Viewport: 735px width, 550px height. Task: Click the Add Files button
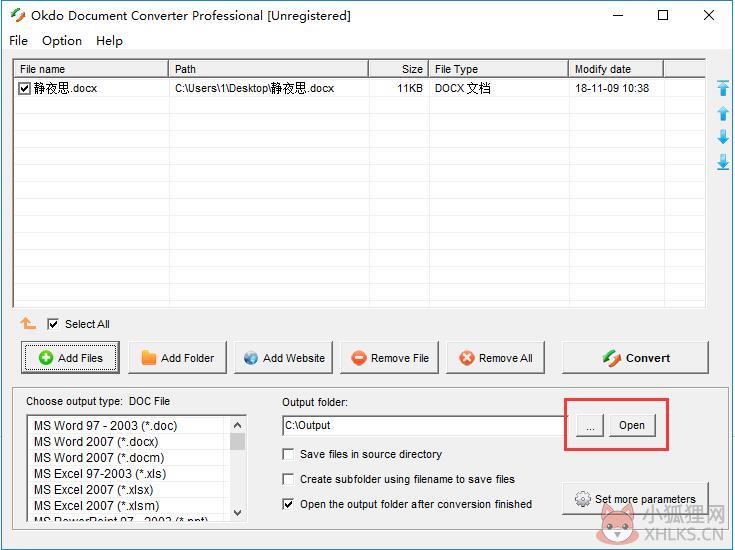(x=70, y=357)
